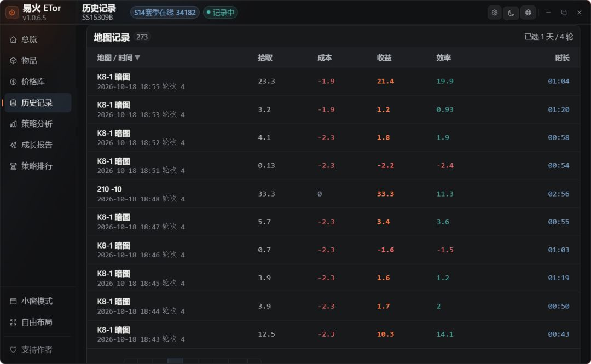This screenshot has width=591, height=364.
Task: Click the 14.1 efficiency value
Action: [445, 334]
